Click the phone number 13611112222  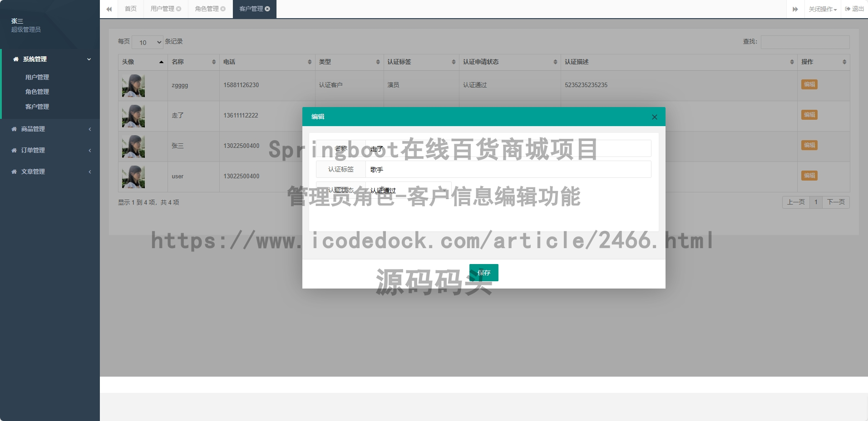241,116
